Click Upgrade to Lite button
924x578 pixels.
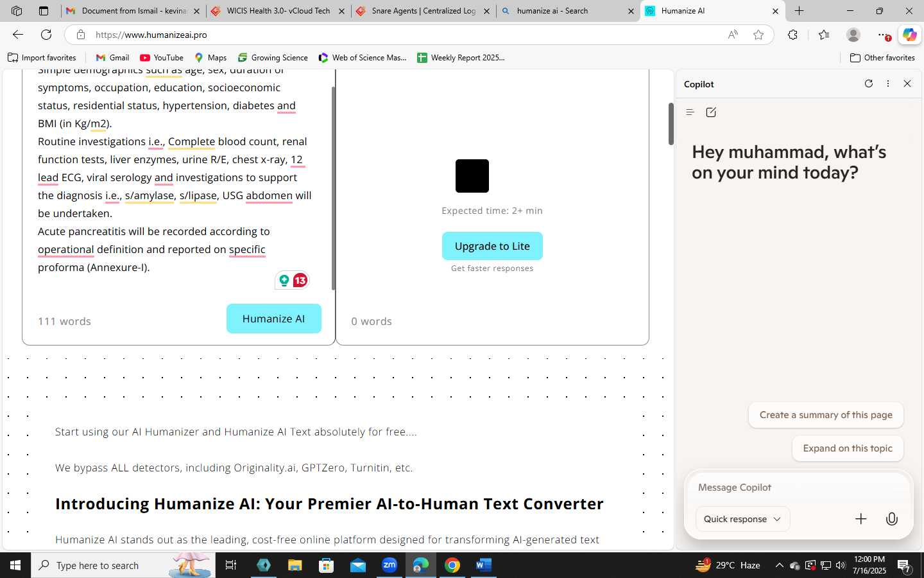492,246
